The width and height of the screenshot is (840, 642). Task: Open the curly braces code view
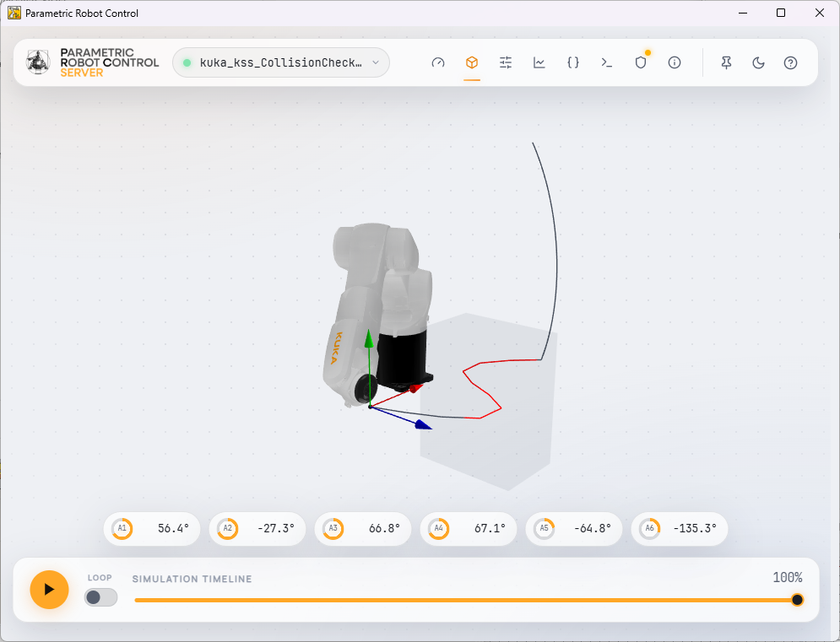coord(572,62)
